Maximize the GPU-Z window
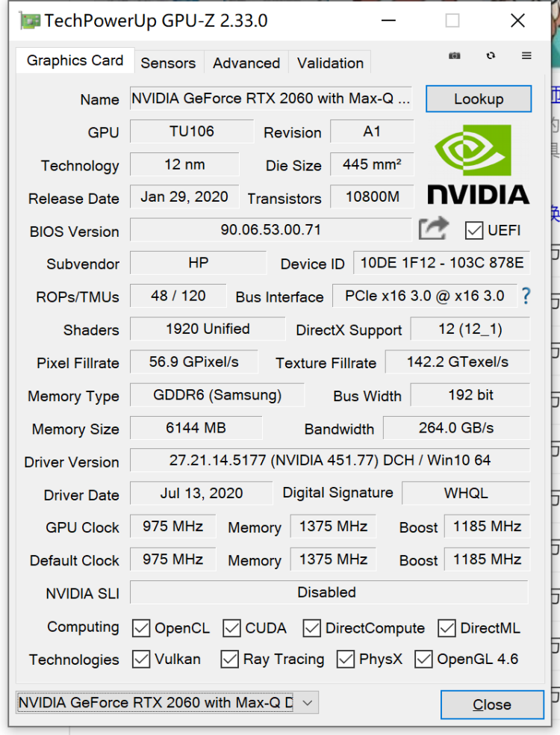560x735 pixels. (x=452, y=21)
